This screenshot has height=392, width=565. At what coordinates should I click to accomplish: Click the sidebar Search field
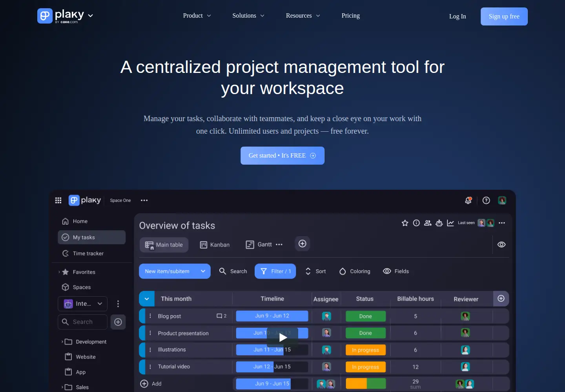point(82,322)
